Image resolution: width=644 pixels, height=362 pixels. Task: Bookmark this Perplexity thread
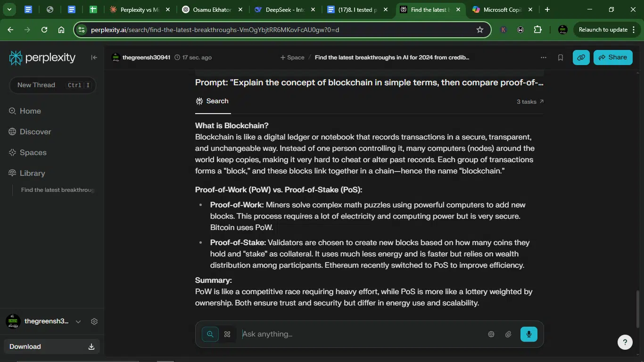pos(561,58)
